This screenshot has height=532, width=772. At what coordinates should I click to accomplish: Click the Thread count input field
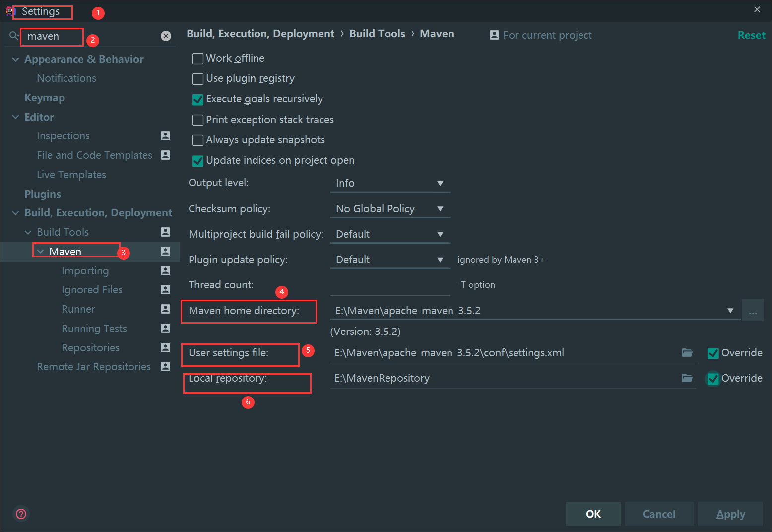pyautogui.click(x=390, y=285)
